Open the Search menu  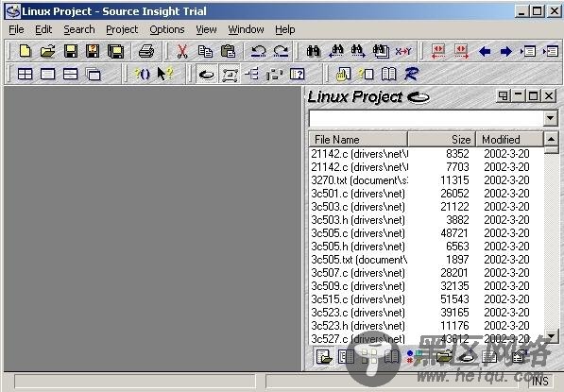(x=79, y=29)
